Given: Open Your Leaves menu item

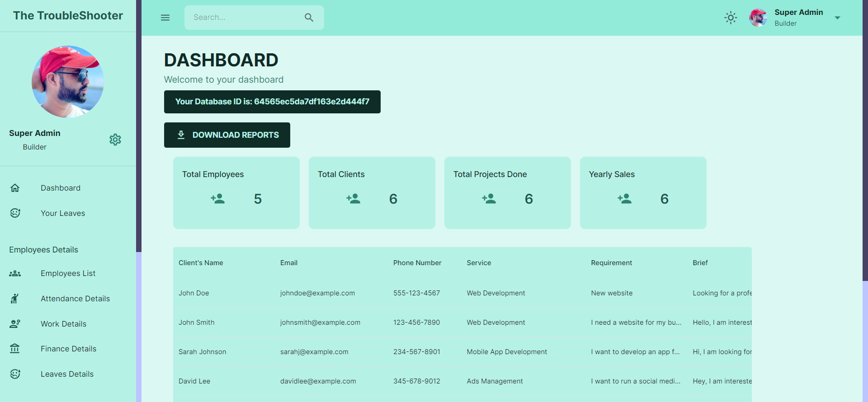Looking at the screenshot, I should coord(63,213).
